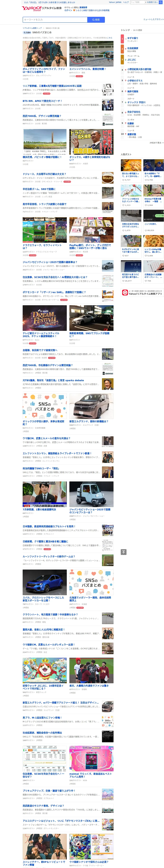Expand trends with 20位まで見る
This screenshot has width=164, height=868.
pyautogui.click(x=157, y=143)
